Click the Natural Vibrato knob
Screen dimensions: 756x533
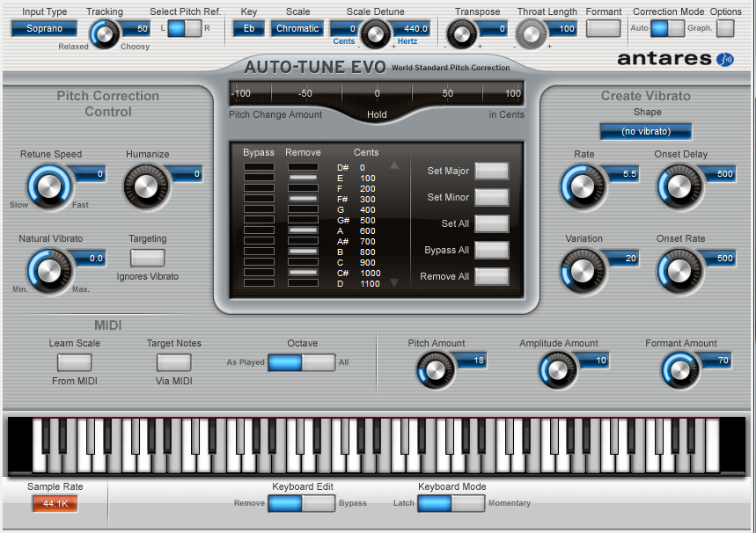point(49,271)
